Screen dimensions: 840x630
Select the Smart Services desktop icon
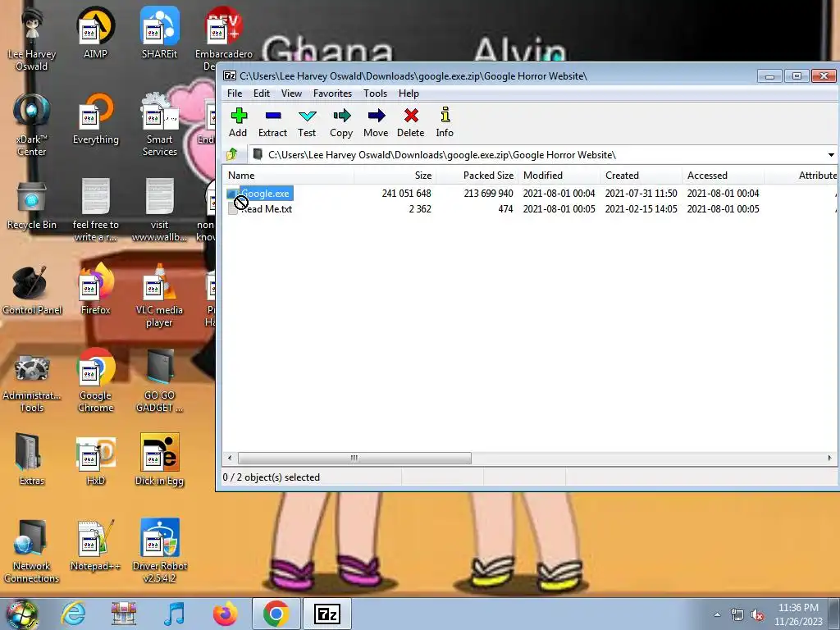click(x=159, y=125)
